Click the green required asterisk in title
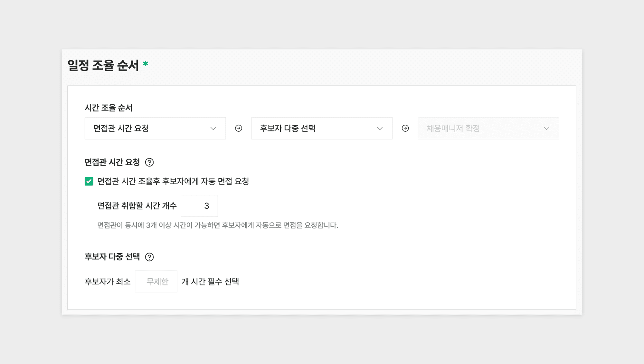 coord(146,64)
